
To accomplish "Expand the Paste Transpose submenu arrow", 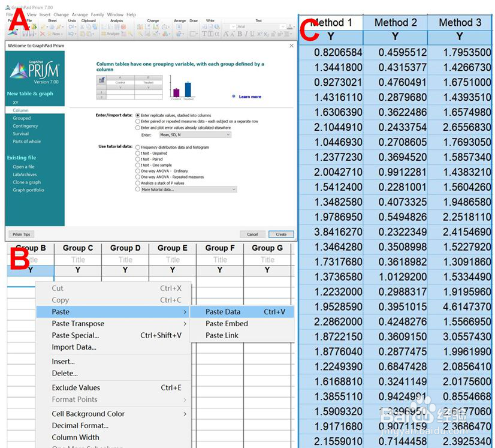I will (185, 323).
